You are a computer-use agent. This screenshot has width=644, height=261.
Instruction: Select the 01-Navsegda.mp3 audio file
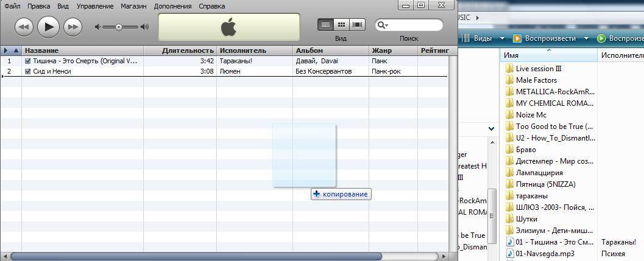click(x=544, y=254)
